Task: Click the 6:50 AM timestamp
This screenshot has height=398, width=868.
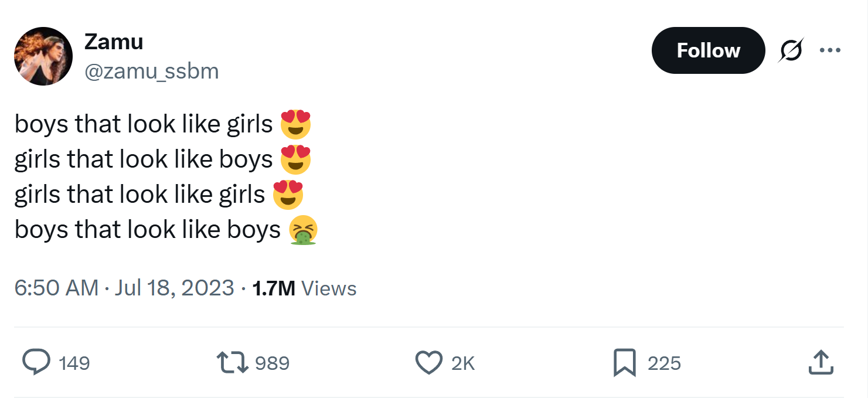Action: click(56, 288)
